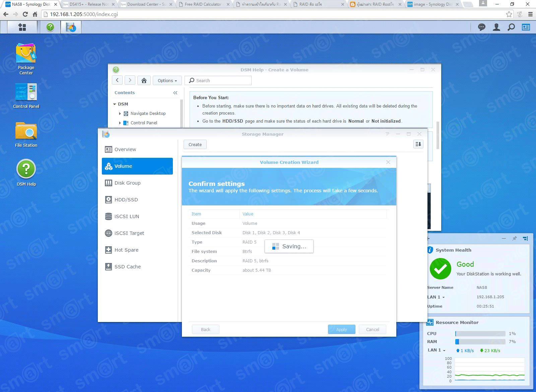Click the sort order icon in Storage Manager

418,144
